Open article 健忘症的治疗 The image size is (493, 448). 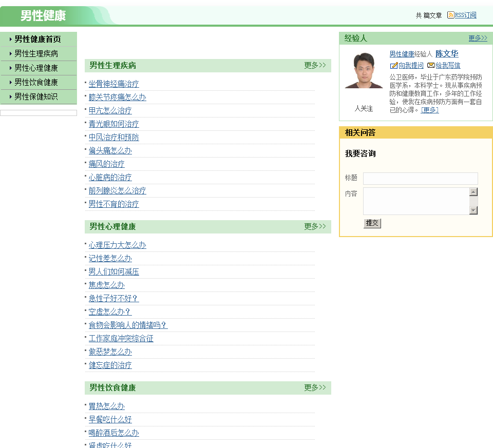tap(110, 365)
